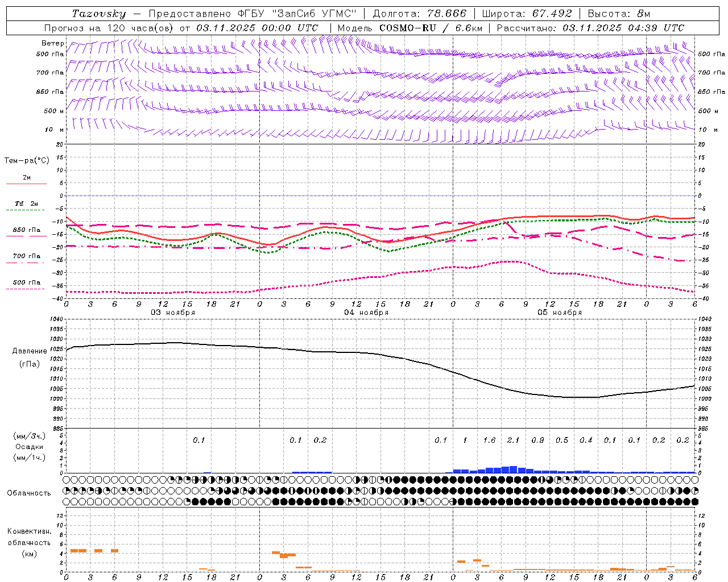The image size is (728, 582).
Task: Click the 03 ноября date label
Action: pyautogui.click(x=173, y=313)
